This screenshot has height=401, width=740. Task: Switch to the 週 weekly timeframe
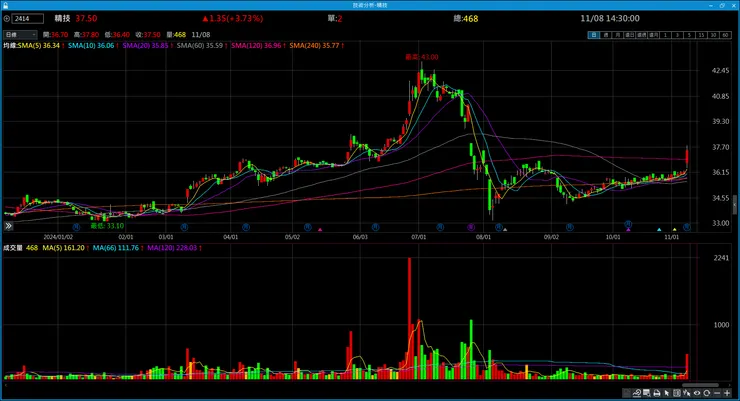click(x=606, y=35)
